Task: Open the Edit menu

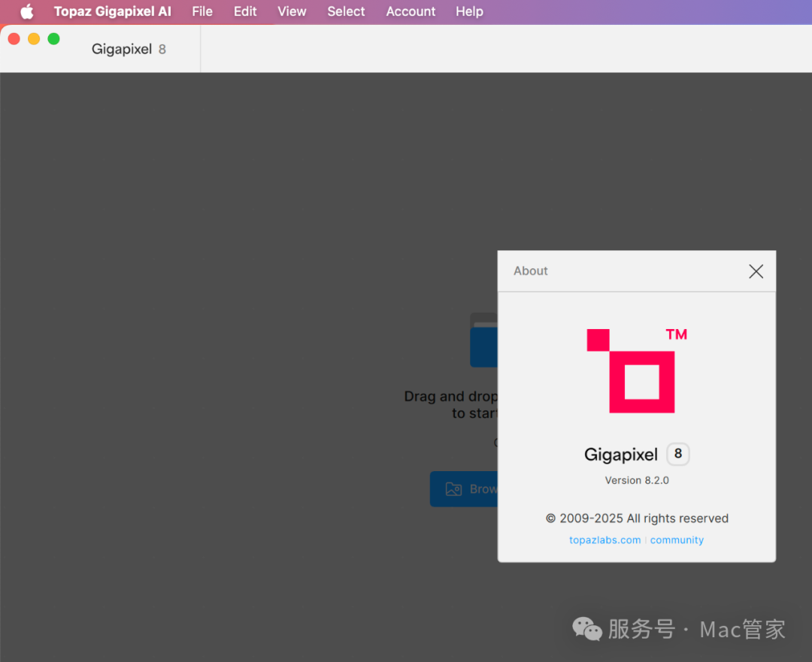Action: click(245, 12)
